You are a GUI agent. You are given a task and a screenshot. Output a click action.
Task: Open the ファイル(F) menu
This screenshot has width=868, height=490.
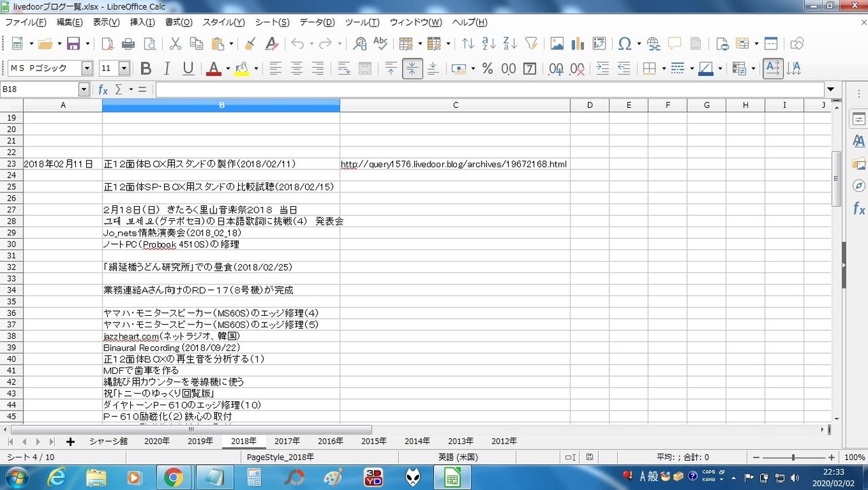26,22
